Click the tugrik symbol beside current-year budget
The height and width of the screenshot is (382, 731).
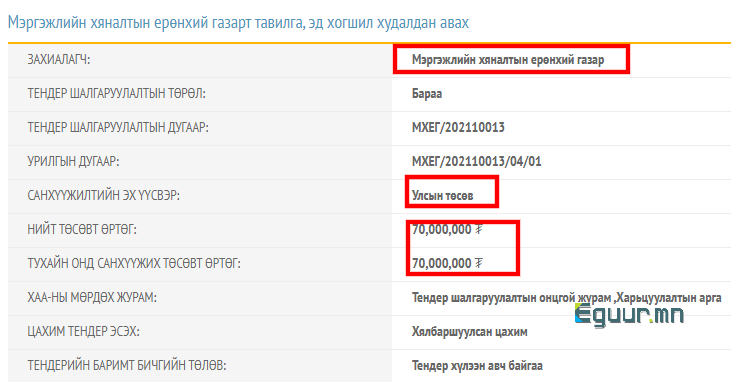[x=479, y=264]
